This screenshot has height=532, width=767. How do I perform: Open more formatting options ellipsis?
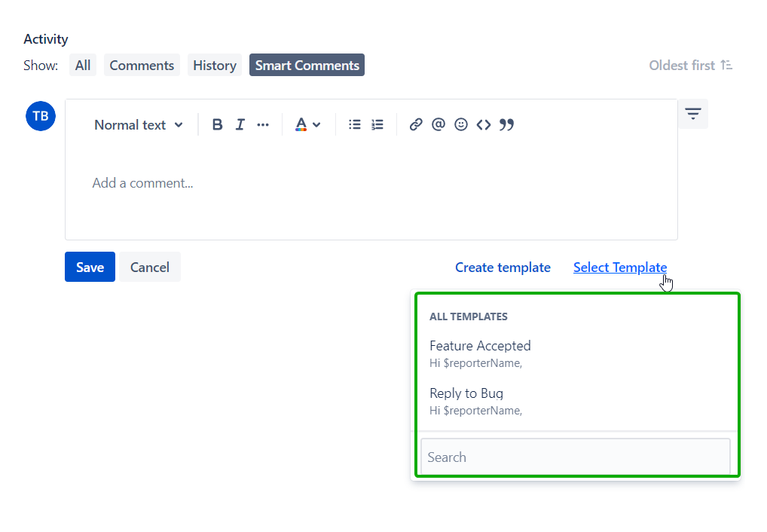263,125
